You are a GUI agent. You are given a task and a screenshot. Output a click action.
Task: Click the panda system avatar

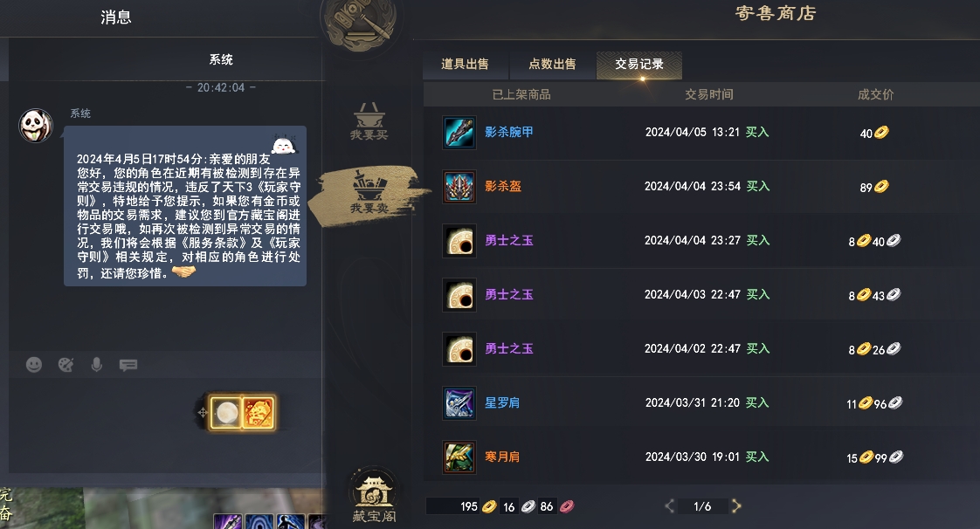(x=36, y=125)
